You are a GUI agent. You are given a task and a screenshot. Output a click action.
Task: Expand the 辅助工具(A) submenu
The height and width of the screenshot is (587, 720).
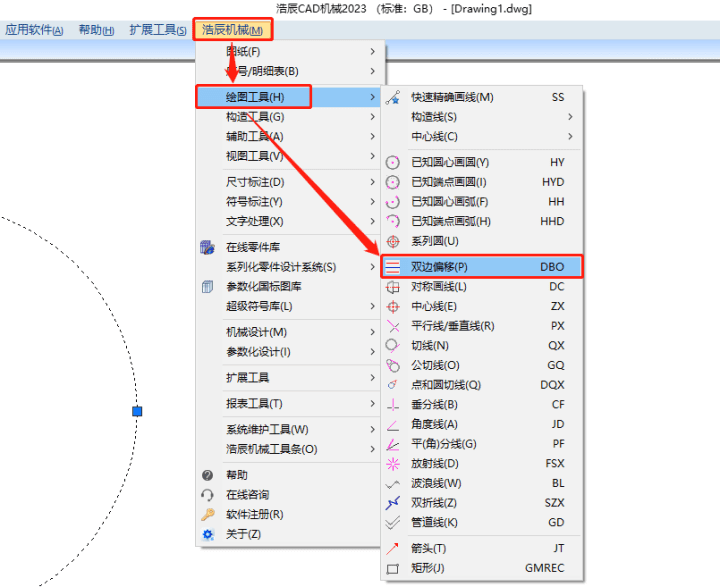372,136
